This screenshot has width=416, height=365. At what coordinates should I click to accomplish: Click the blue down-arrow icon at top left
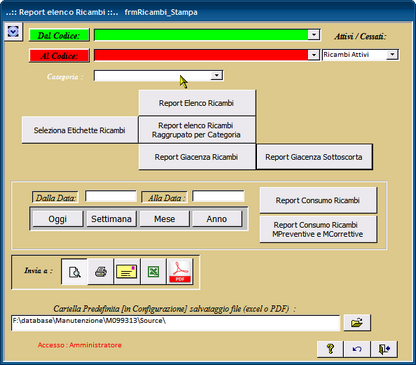(x=13, y=32)
